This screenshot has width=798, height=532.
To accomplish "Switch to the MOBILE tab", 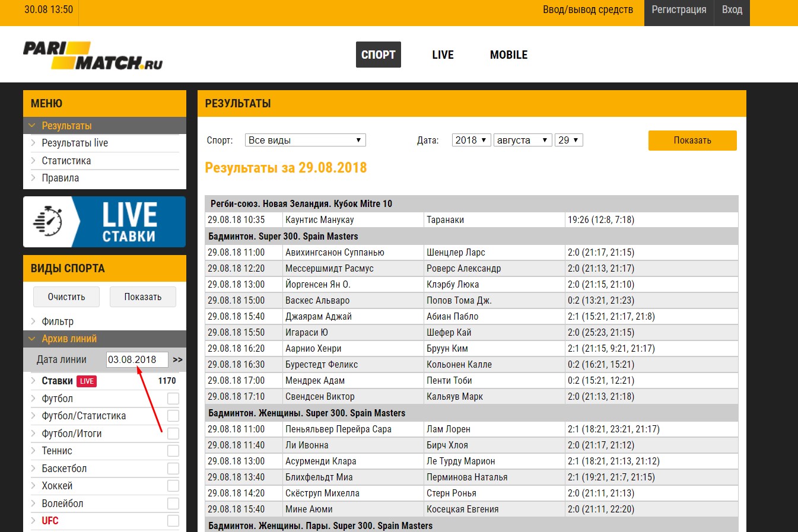I will click(x=508, y=55).
